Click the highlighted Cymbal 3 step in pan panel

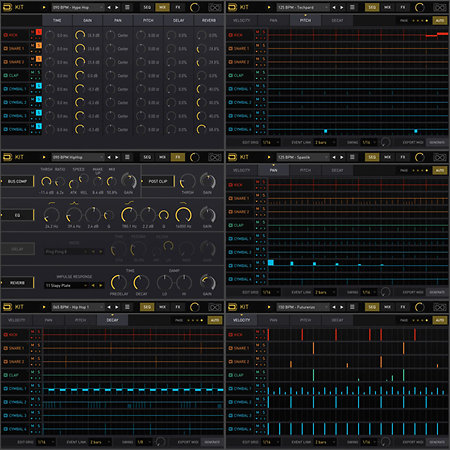click(x=271, y=263)
